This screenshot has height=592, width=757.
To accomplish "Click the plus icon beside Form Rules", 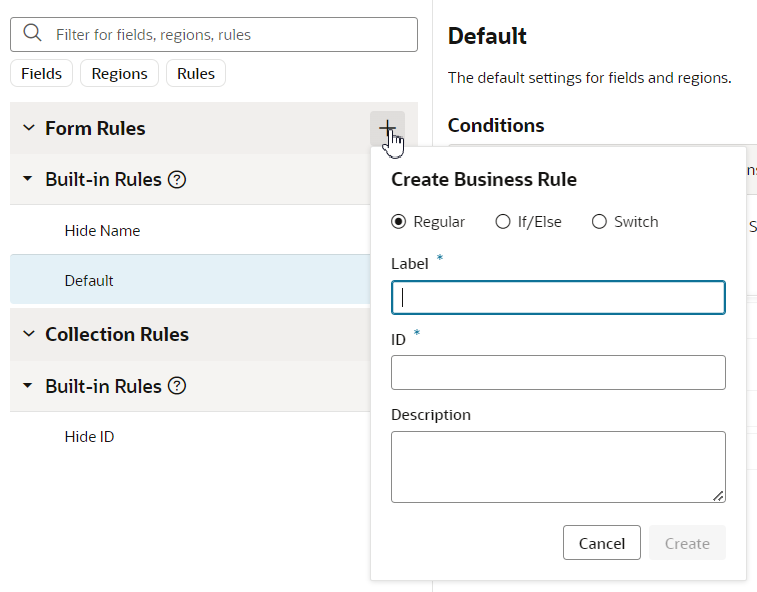I will coord(387,128).
